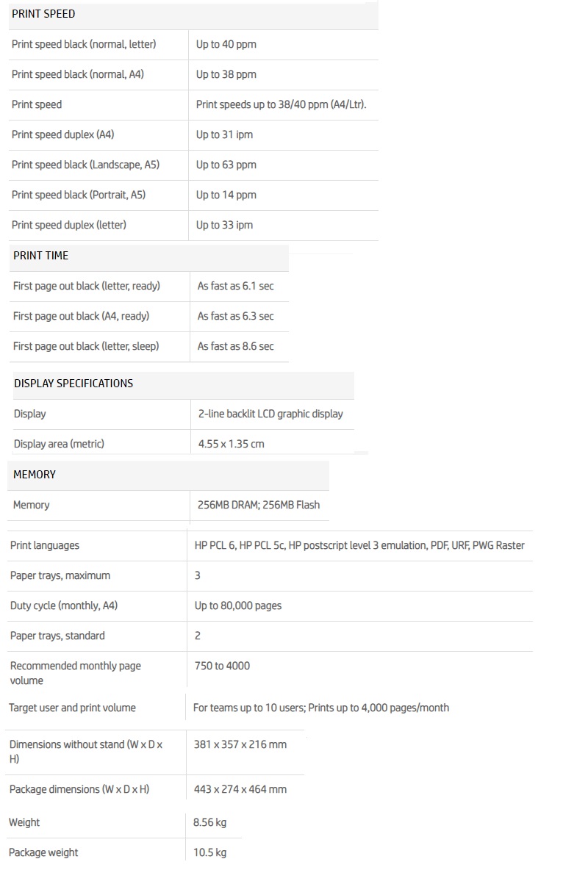
Task: Select the 'Up to 31 ipm' duplex value
Action: pyautogui.click(x=224, y=134)
